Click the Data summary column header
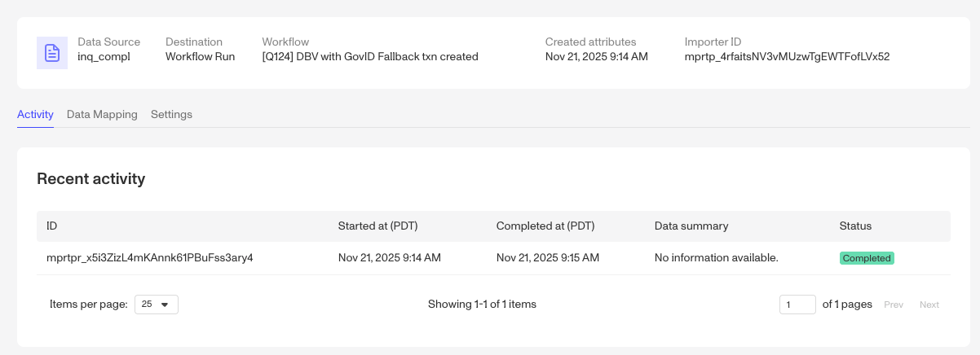The height and width of the screenshot is (355, 980). pyautogui.click(x=691, y=226)
